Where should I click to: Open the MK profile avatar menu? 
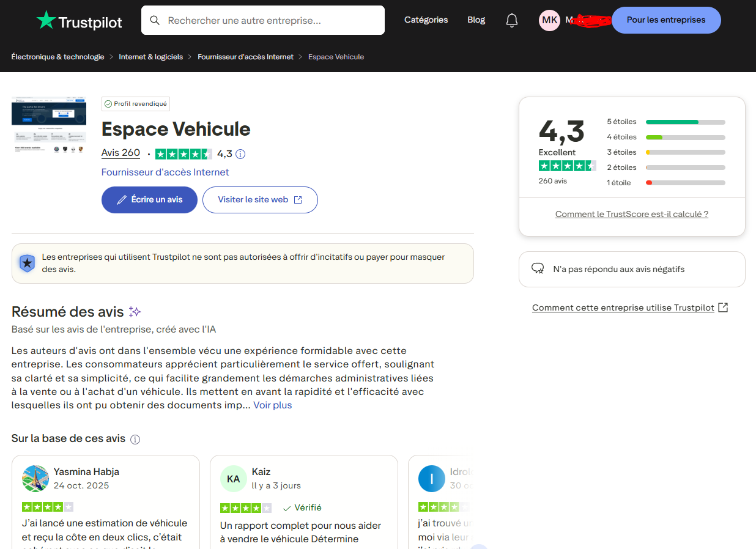[x=549, y=20]
